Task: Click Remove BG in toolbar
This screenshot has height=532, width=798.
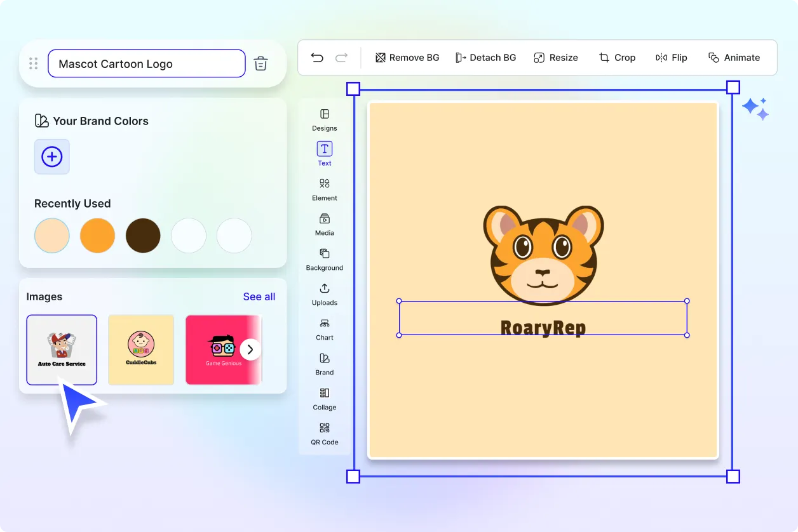Action: coord(407,58)
